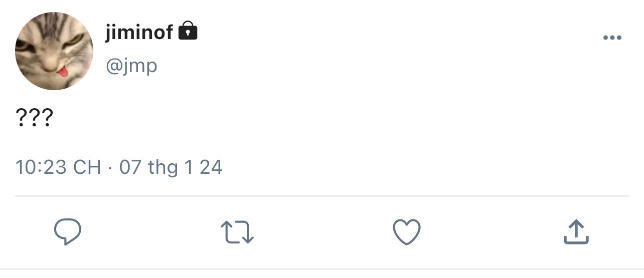
Task: Tap the share upload arrow icon
Action: point(575,232)
